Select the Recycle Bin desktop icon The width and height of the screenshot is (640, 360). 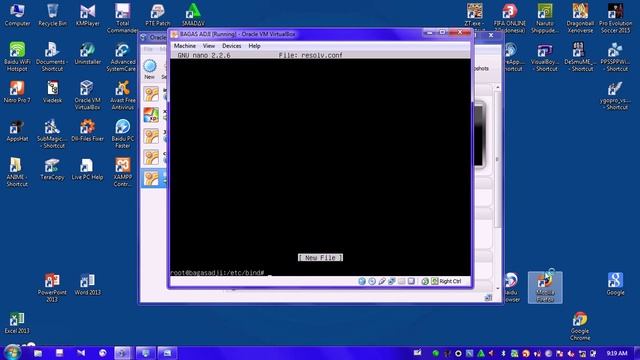pyautogui.click(x=52, y=15)
